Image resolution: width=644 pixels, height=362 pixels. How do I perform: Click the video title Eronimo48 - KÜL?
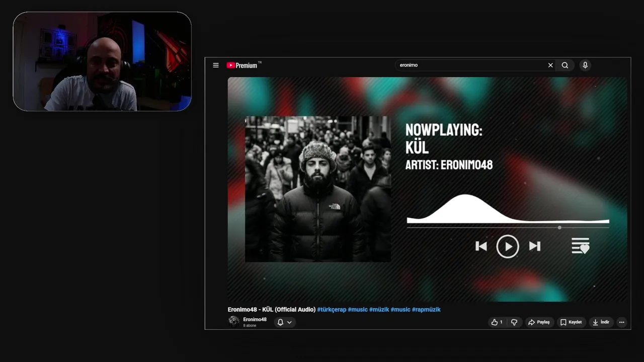(x=272, y=310)
